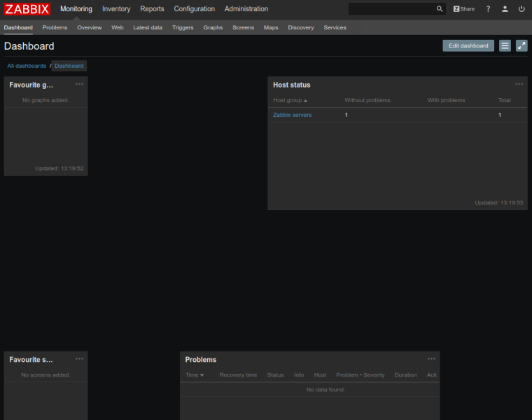532x420 pixels.
Task: Click the sign out power icon
Action: [521, 9]
